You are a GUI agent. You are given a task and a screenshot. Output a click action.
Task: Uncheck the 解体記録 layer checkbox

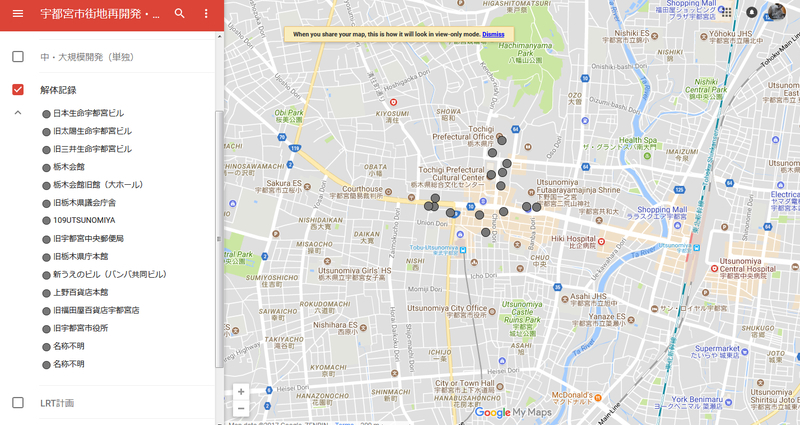(x=18, y=90)
